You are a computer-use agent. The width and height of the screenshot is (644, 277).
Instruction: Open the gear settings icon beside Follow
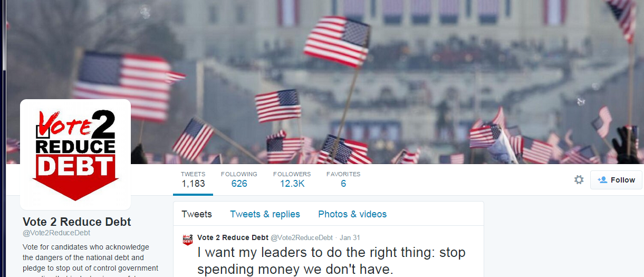point(579,180)
